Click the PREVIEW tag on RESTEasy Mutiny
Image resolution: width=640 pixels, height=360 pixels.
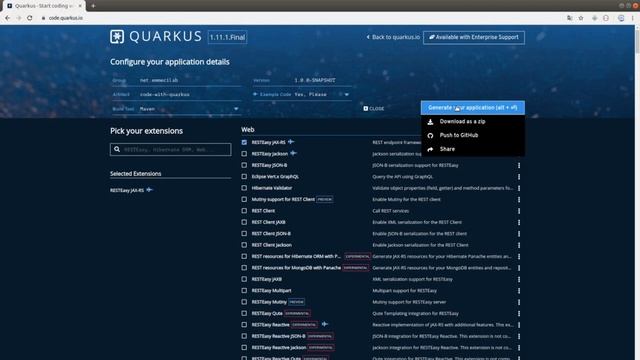[x=296, y=302]
